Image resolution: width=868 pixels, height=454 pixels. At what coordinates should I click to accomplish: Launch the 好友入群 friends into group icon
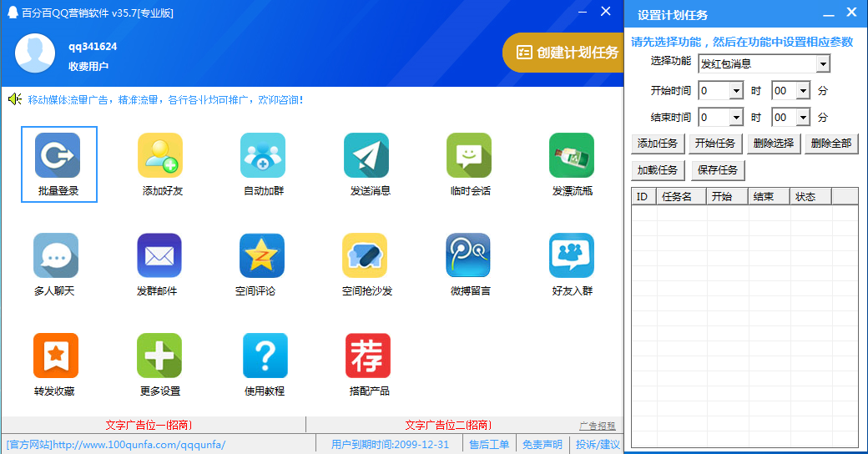(572, 255)
